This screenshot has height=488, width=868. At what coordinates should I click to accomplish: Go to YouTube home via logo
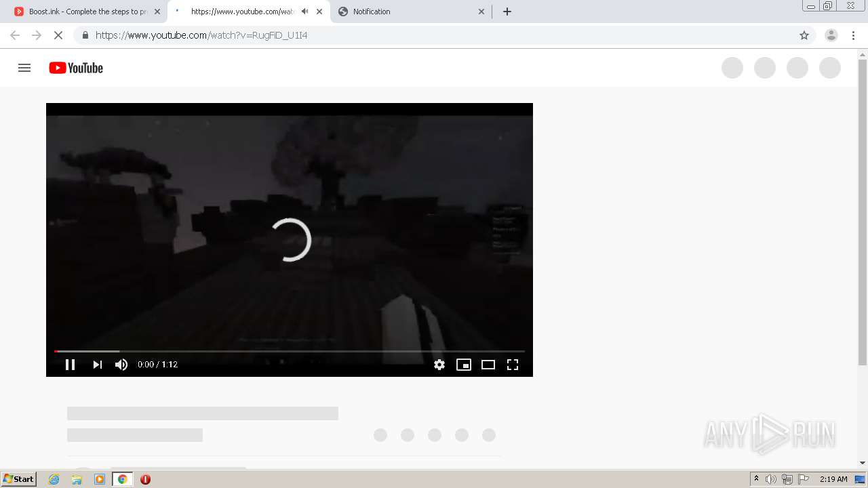point(76,68)
